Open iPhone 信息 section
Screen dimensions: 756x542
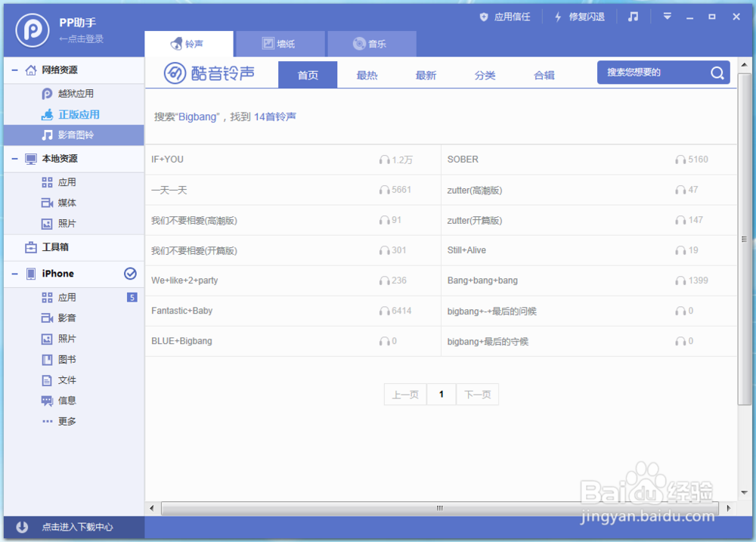(74, 401)
